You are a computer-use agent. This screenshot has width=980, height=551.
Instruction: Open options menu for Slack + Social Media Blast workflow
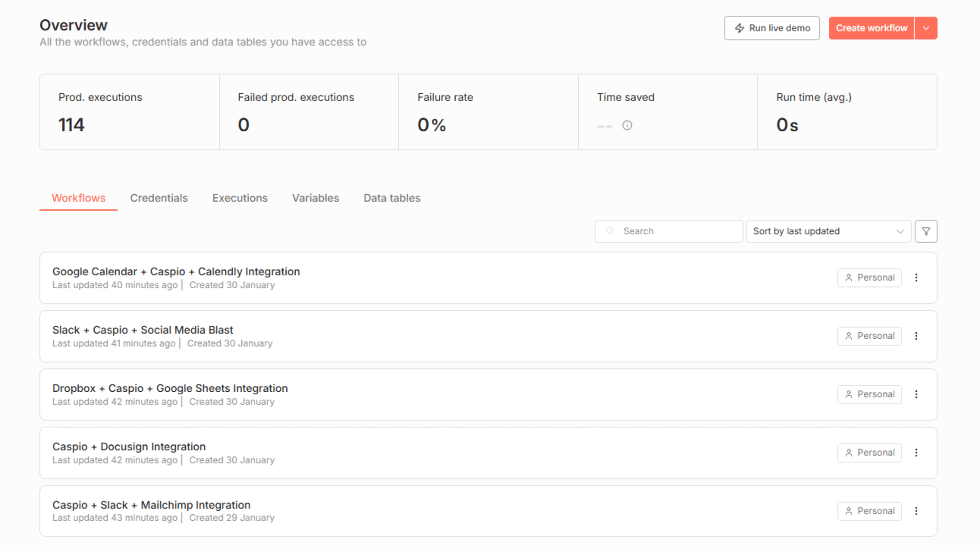[x=916, y=335]
